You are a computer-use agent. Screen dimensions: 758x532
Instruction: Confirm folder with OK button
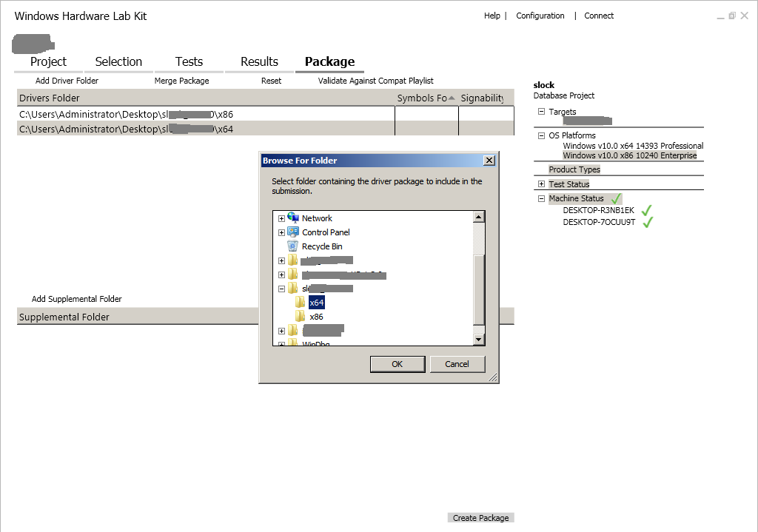398,364
